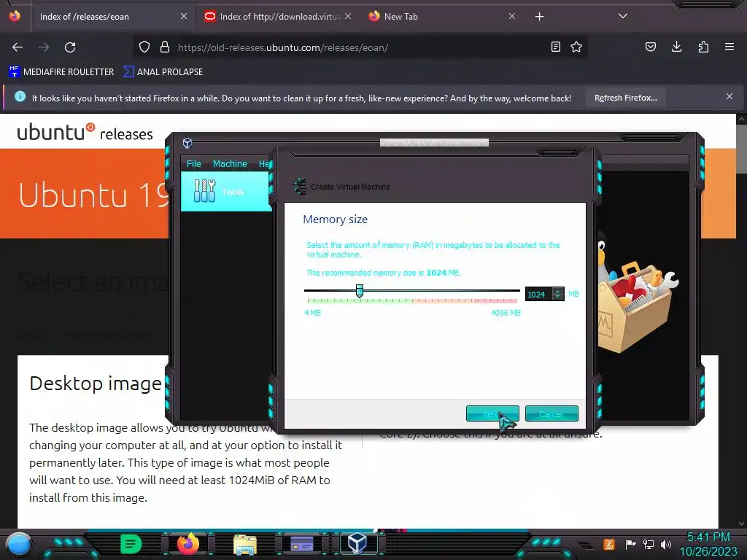This screenshot has width=747, height=560.
Task: Open the Firefox downloads panel
Action: 676,47
